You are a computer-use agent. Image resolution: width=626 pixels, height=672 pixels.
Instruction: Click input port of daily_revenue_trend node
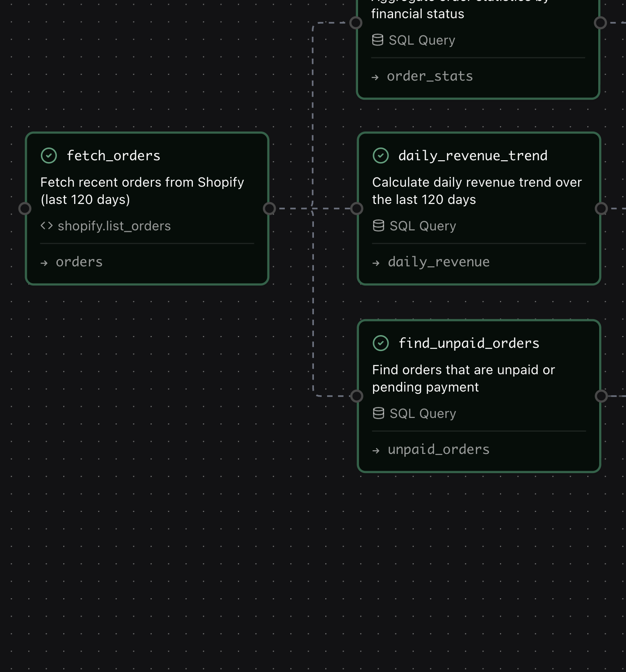[x=357, y=209]
